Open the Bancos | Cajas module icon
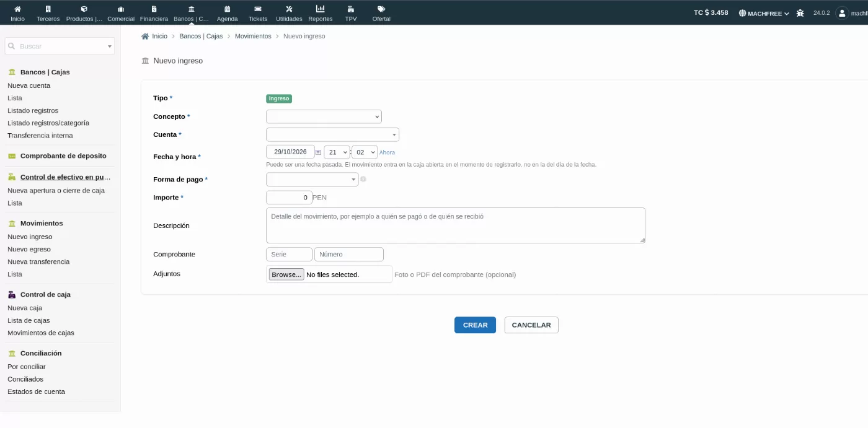The width and height of the screenshot is (868, 428). tap(191, 9)
